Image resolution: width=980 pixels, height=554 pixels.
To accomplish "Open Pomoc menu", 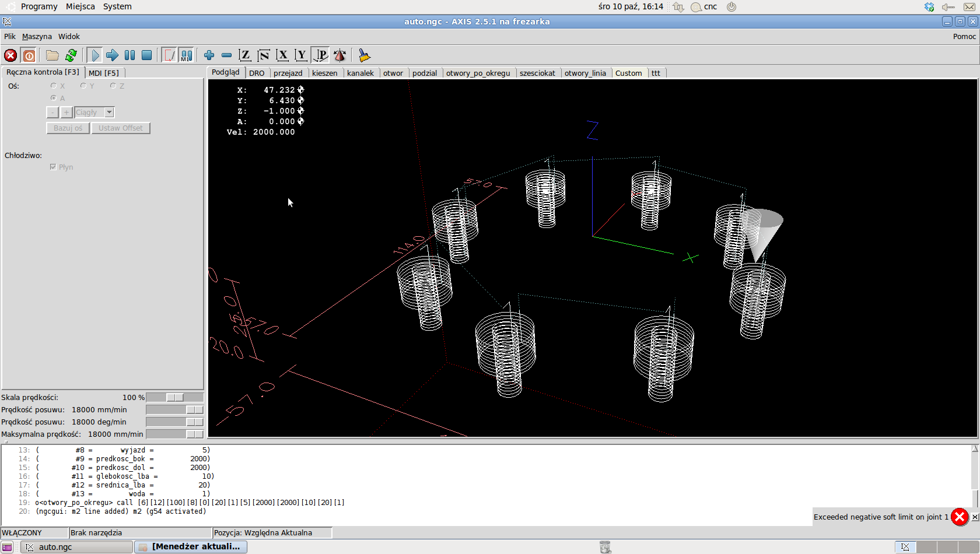I will click(964, 36).
